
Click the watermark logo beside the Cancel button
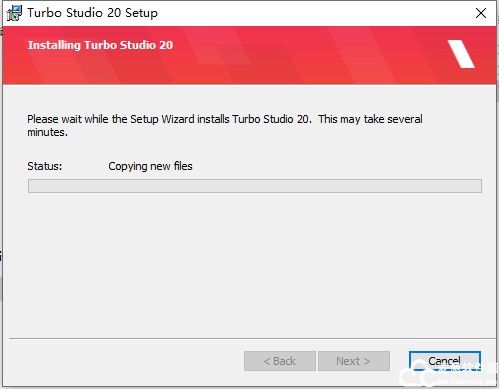447,375
